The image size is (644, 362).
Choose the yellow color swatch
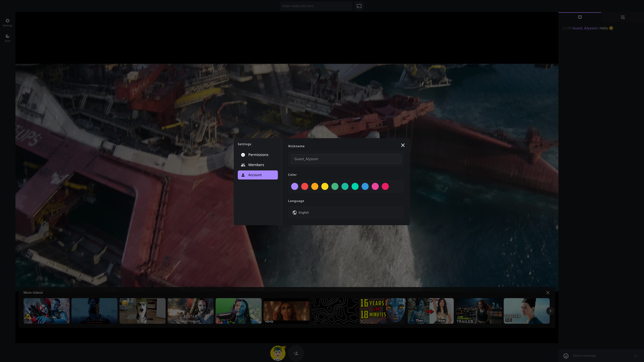(x=325, y=186)
